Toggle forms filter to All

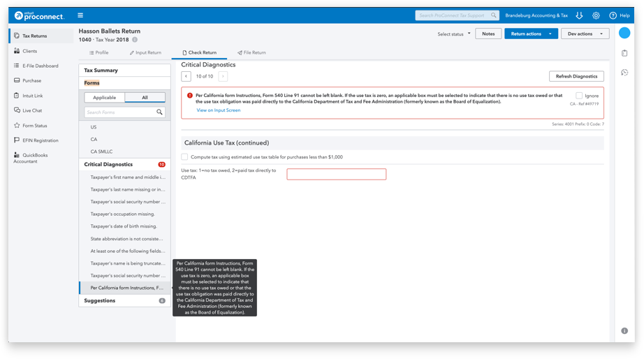click(145, 98)
